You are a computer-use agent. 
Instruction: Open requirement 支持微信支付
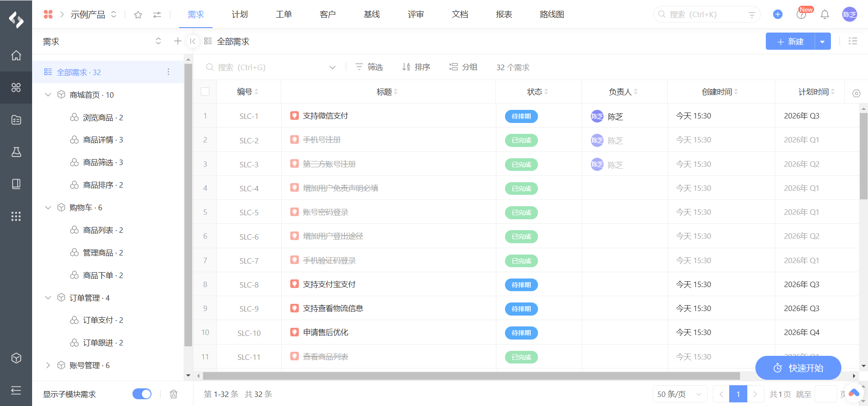click(x=325, y=116)
